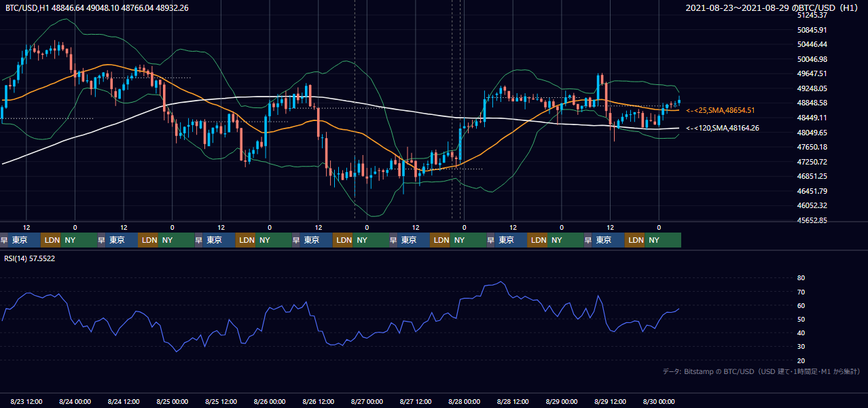
Task: Click the RSI(14) 57.5522 indicator label
Action: pos(30,258)
